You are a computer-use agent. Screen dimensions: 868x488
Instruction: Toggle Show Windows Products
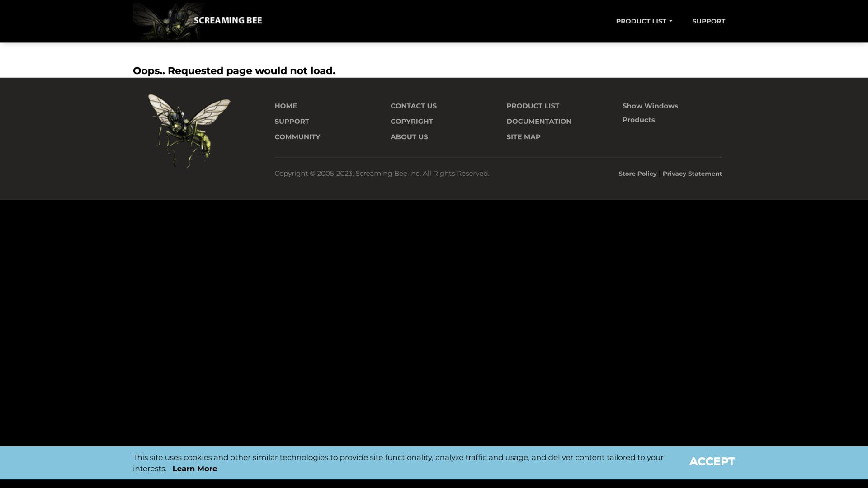(650, 113)
